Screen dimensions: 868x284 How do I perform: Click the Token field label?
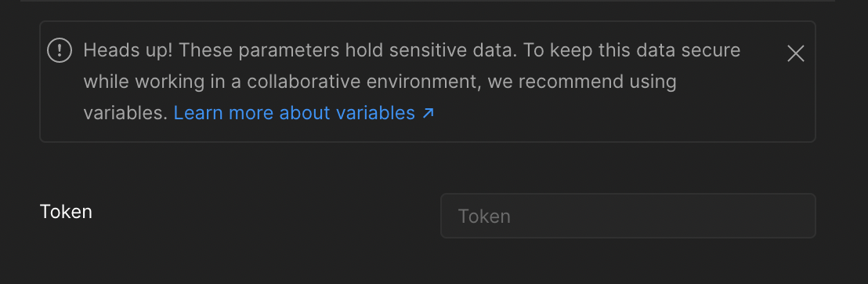click(66, 211)
